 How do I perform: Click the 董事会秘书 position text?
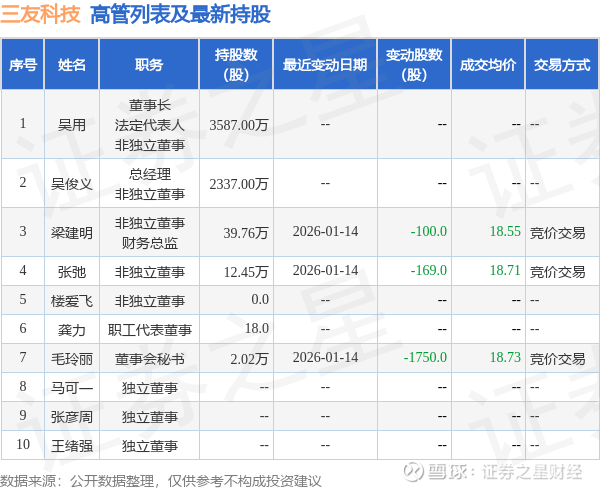[x=149, y=359]
